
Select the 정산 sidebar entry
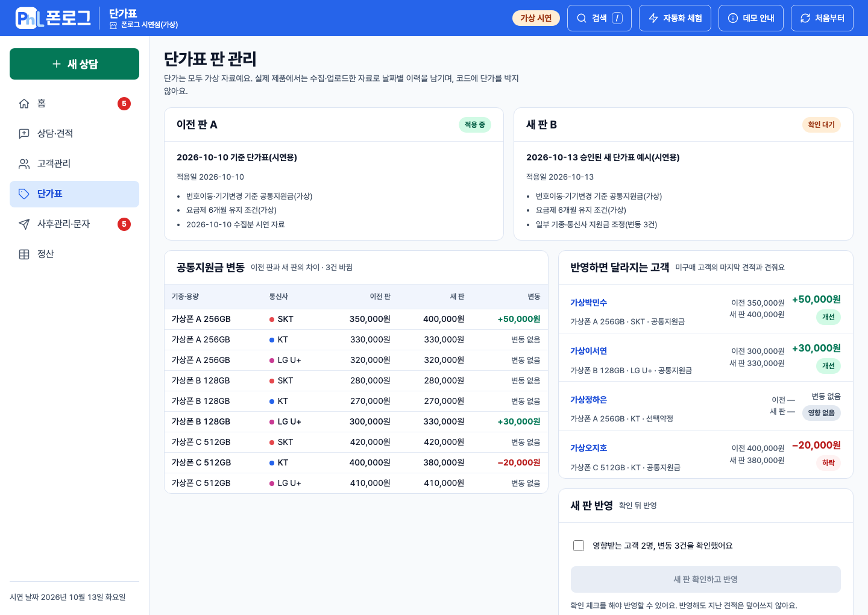pyautogui.click(x=75, y=254)
